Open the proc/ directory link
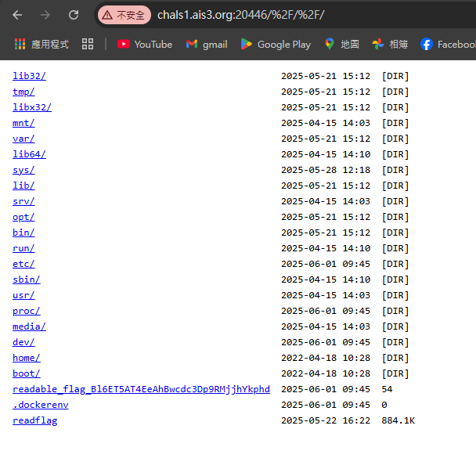This screenshot has height=476, width=476. click(27, 311)
